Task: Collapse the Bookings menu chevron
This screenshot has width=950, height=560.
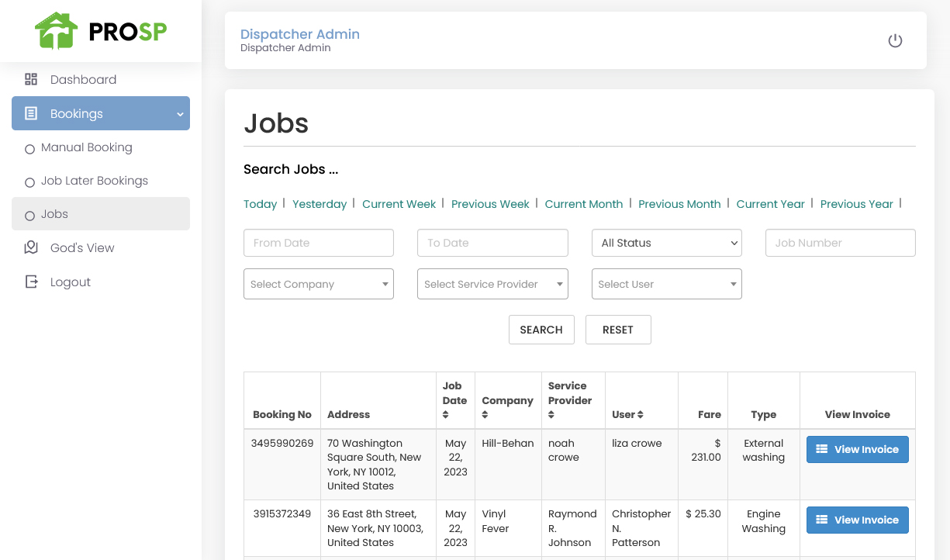Action: 180,114
